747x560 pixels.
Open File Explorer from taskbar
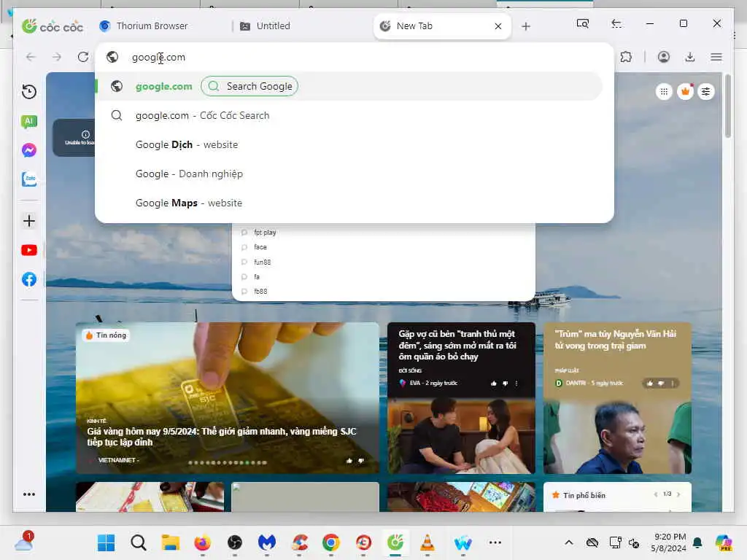171,542
